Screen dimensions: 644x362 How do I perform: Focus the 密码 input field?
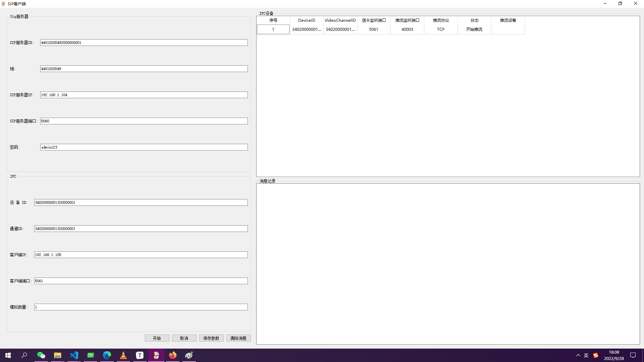pos(144,147)
